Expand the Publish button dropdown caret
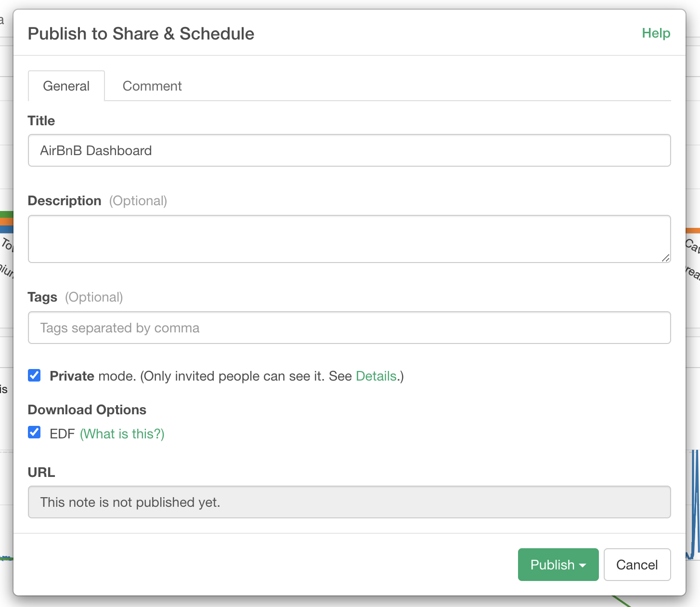 583,565
